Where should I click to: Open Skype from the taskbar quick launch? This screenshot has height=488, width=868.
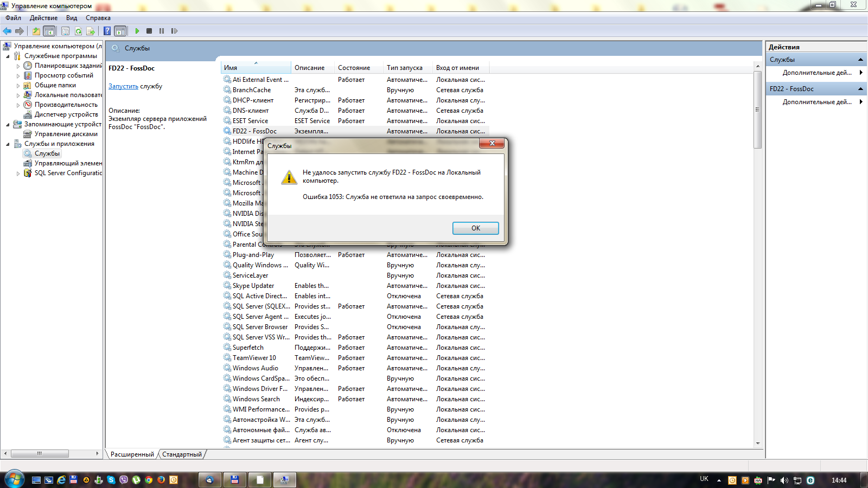tap(111, 480)
